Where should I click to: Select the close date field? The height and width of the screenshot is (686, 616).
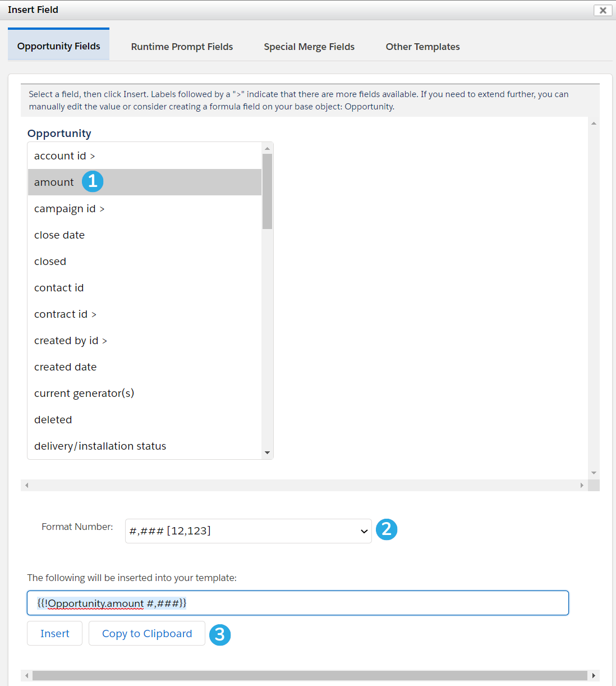(x=145, y=235)
